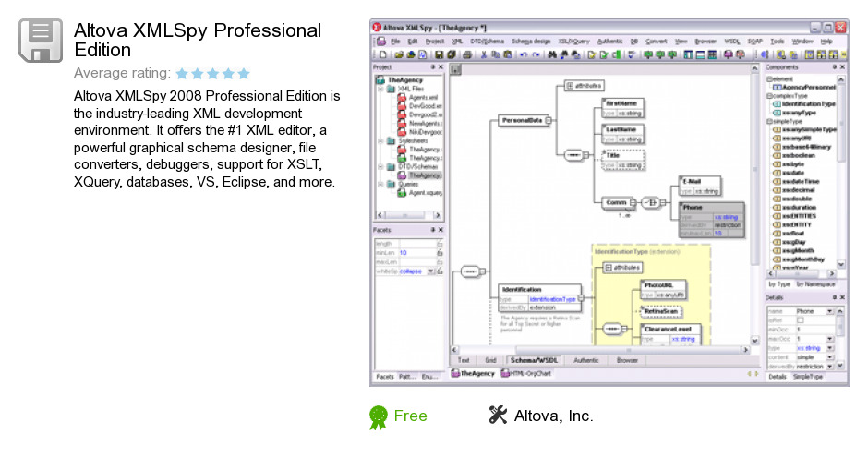Click the Find binoculars toolbar icon
Screen dimensions: 868x458
coord(552,54)
